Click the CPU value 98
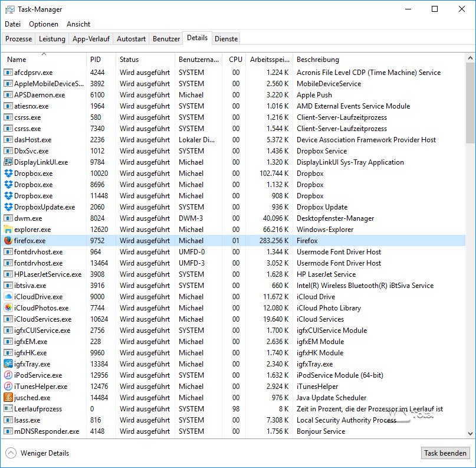 (236, 409)
